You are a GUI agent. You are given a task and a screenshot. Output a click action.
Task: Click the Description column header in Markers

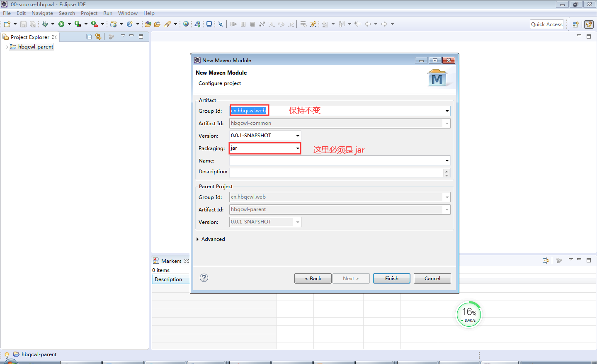coord(171,279)
